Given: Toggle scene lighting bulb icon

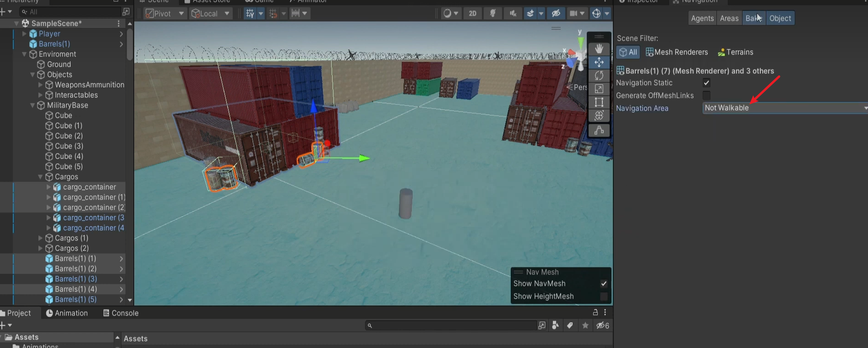Looking at the screenshot, I should [x=493, y=13].
